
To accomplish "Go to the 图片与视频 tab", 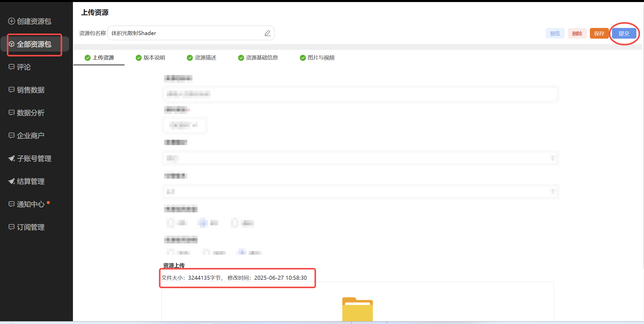I will pos(317,58).
